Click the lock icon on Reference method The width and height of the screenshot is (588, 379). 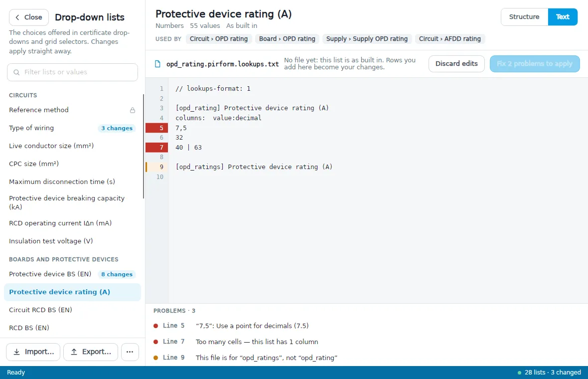click(133, 110)
